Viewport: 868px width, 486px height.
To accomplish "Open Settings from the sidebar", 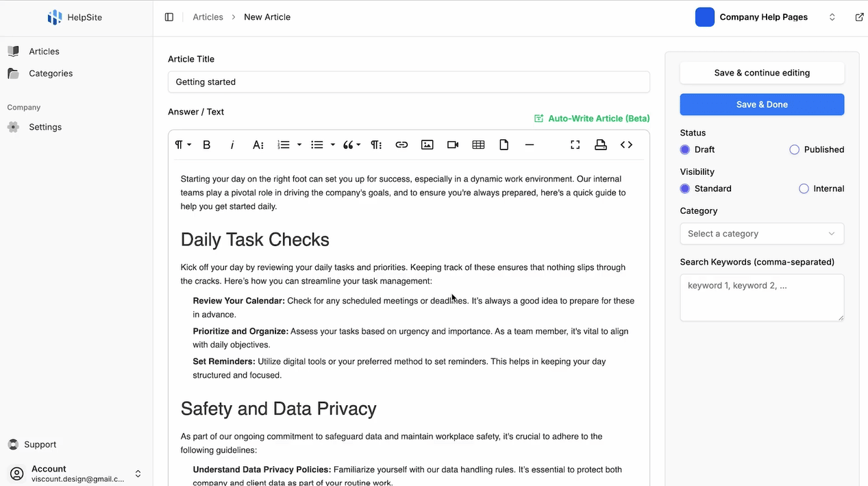I will 45,127.
